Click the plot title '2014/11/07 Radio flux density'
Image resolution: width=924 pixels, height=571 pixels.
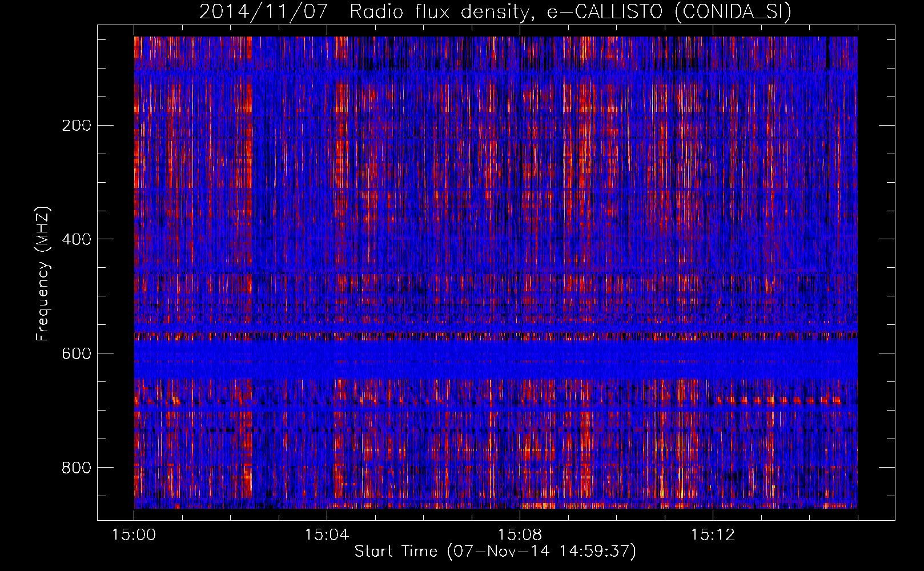click(495, 11)
